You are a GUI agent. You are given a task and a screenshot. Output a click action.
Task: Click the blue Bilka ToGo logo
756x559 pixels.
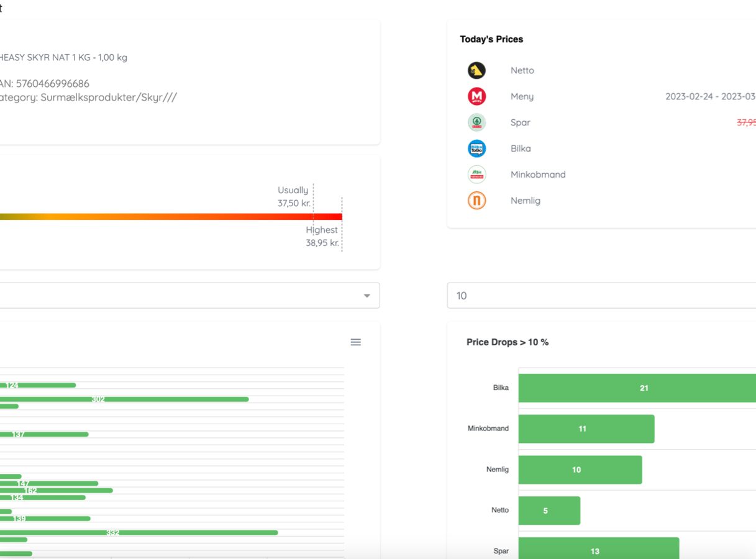coord(476,148)
